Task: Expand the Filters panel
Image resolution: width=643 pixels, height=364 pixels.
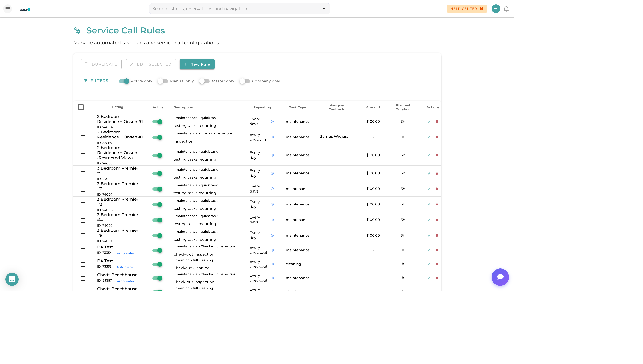Action: [x=96, y=81]
